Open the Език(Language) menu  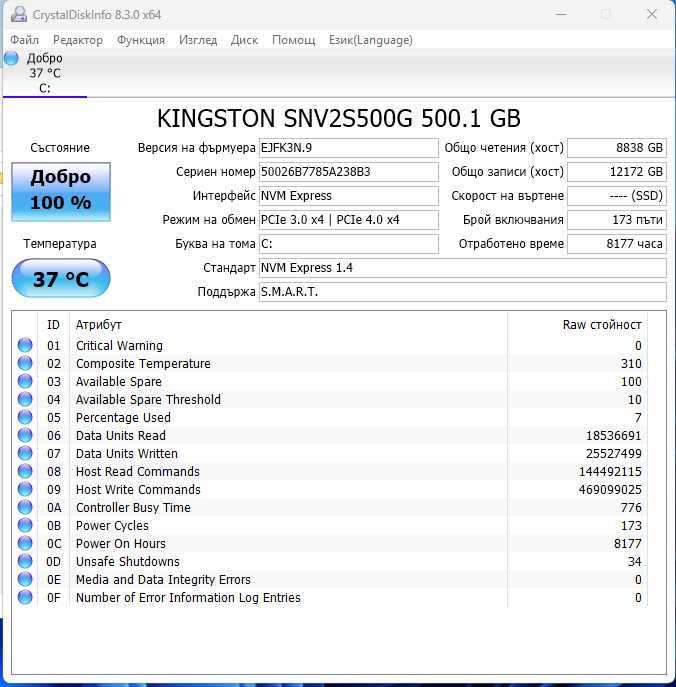click(371, 40)
